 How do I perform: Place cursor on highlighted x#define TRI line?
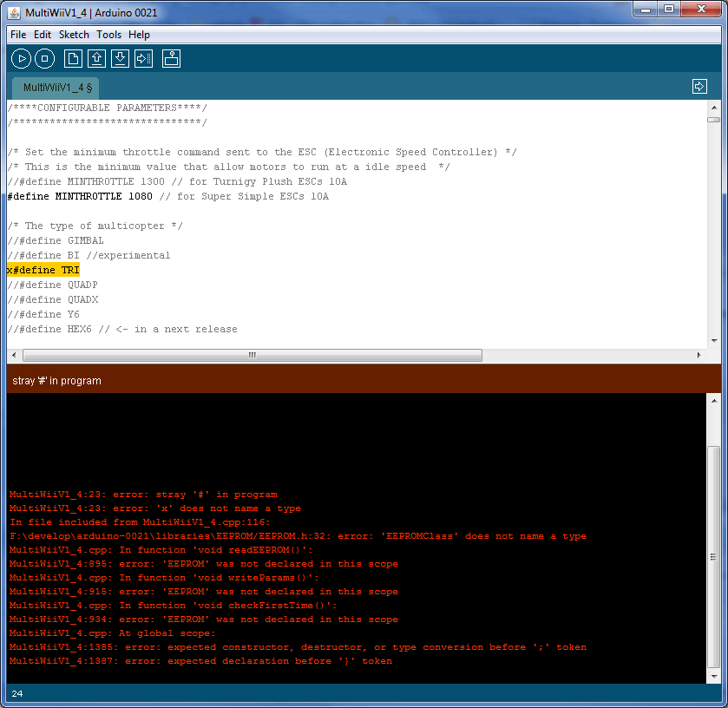[x=43, y=271]
